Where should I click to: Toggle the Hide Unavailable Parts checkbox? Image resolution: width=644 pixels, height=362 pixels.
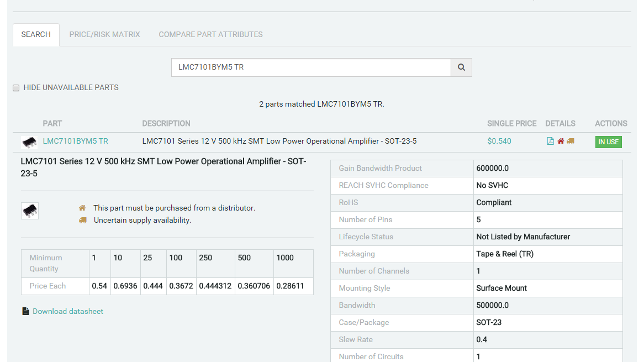click(16, 88)
